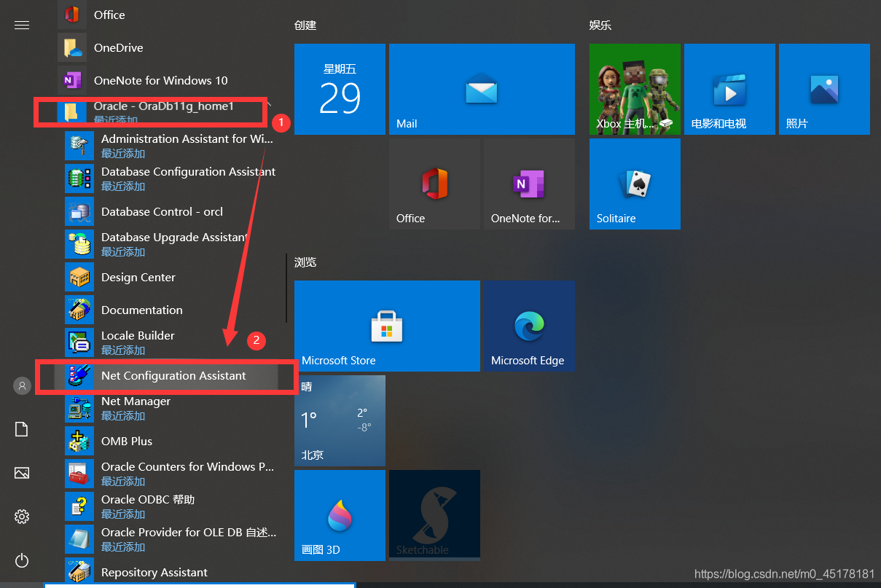Image resolution: width=881 pixels, height=588 pixels.
Task: Open Oracle ODBC 帮助
Action: [171, 506]
